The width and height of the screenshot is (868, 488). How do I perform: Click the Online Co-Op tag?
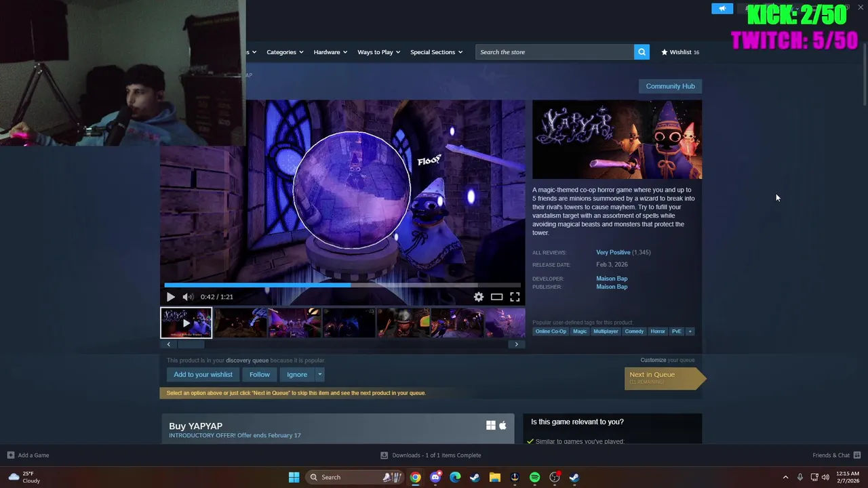pos(551,331)
